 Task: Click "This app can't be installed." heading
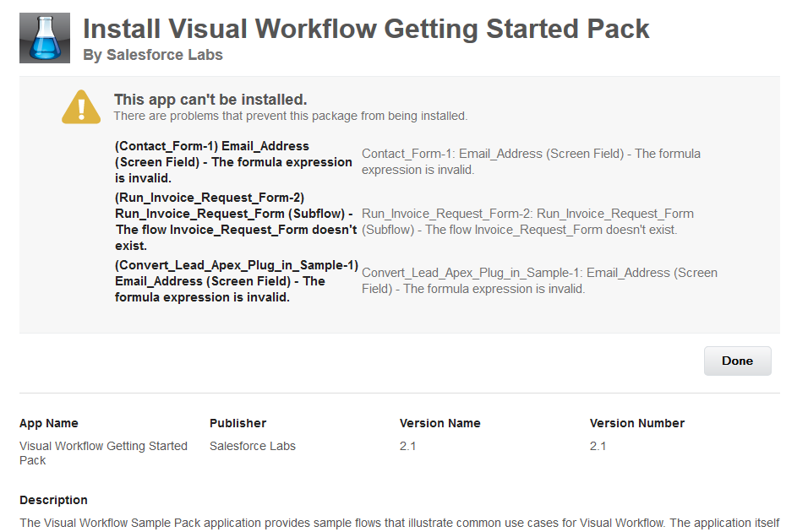pyautogui.click(x=210, y=100)
